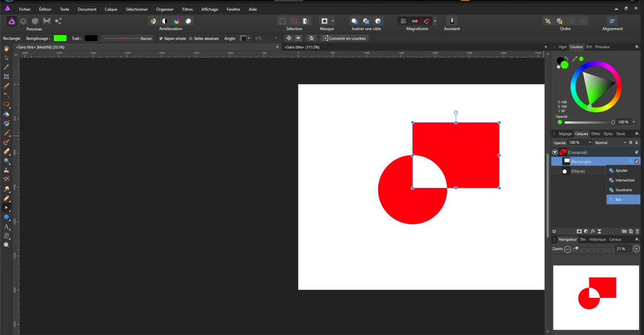Click the adjustment layer icon

tap(586, 231)
